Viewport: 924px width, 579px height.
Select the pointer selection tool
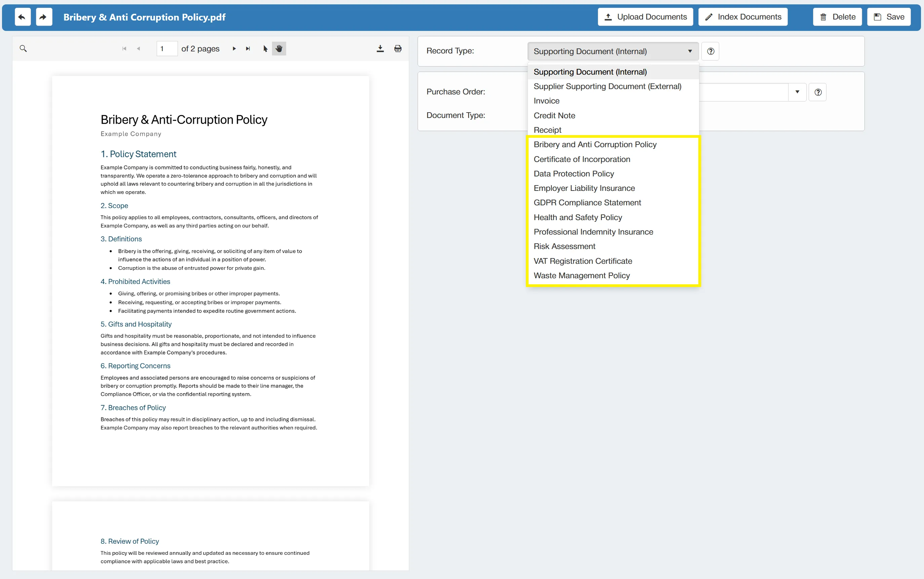(x=265, y=49)
